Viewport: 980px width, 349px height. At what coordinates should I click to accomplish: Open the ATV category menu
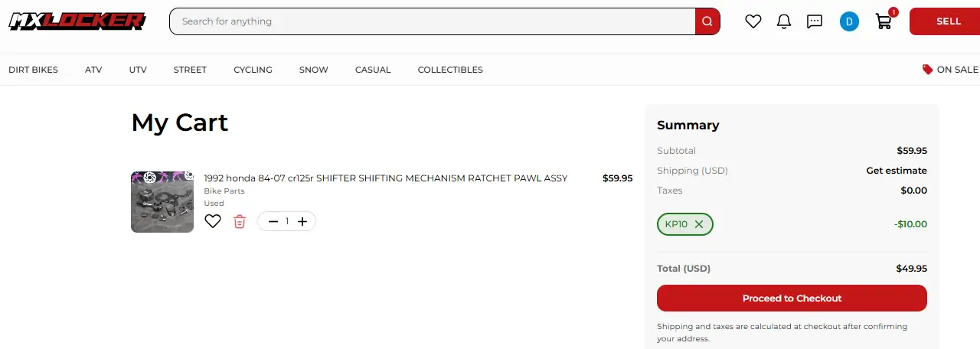point(93,70)
